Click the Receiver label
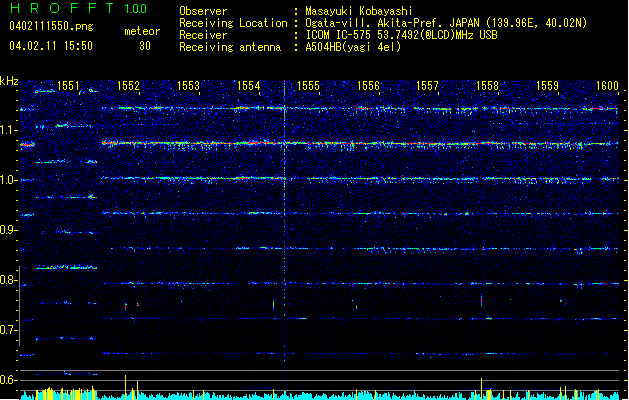 [203, 35]
